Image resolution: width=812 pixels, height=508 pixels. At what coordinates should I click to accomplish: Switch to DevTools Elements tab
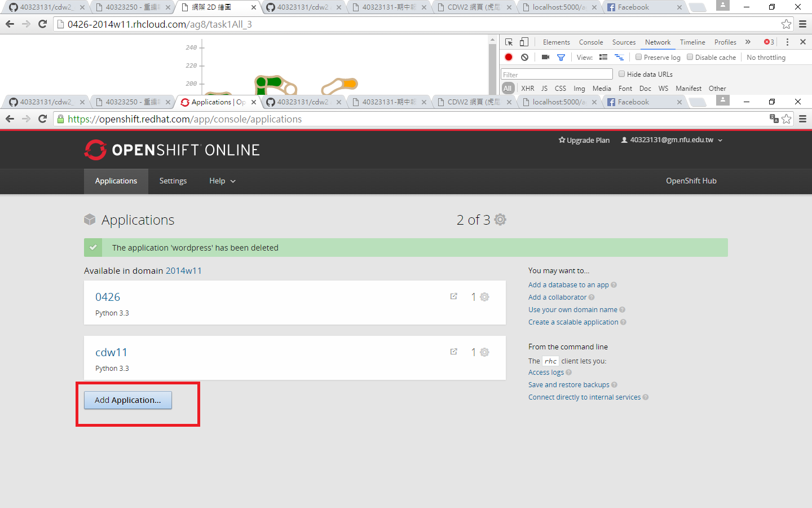click(556, 42)
